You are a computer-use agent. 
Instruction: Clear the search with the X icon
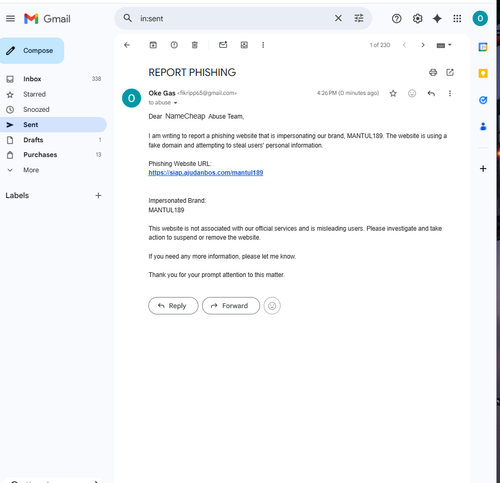(x=338, y=18)
